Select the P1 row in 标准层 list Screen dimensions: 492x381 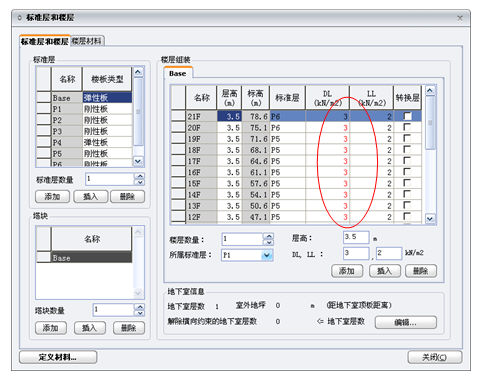(84, 109)
